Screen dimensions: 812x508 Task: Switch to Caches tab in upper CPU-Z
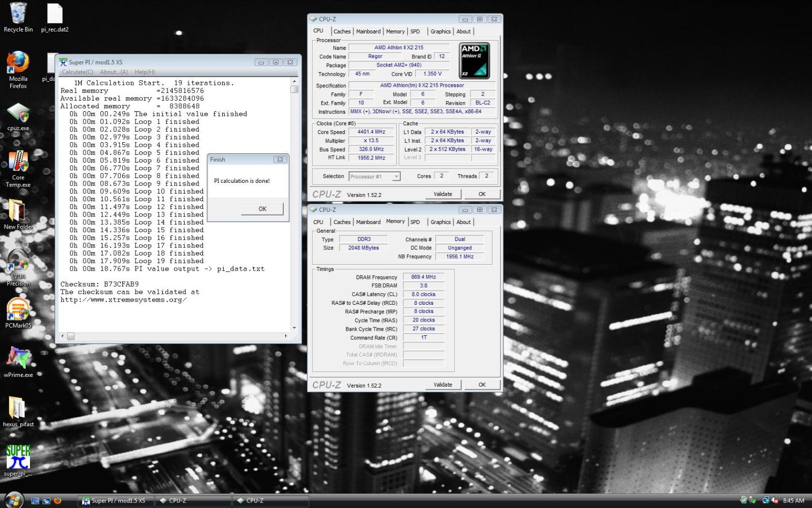click(342, 31)
